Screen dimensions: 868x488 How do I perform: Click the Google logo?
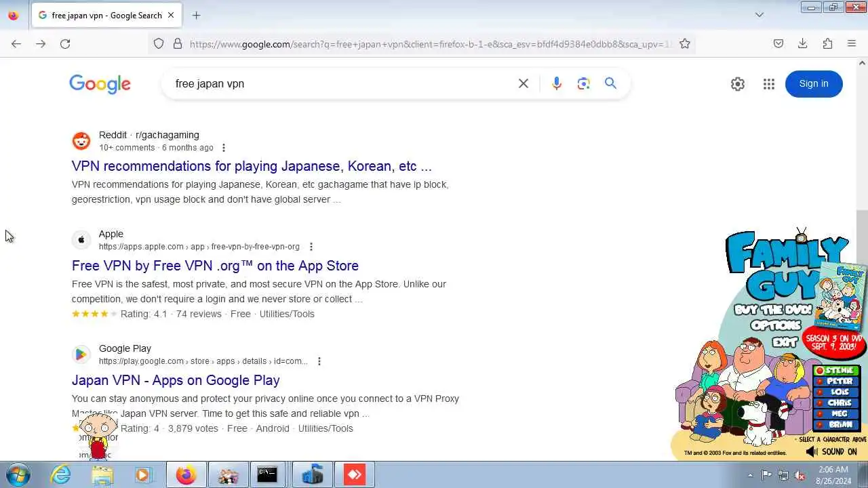point(100,84)
